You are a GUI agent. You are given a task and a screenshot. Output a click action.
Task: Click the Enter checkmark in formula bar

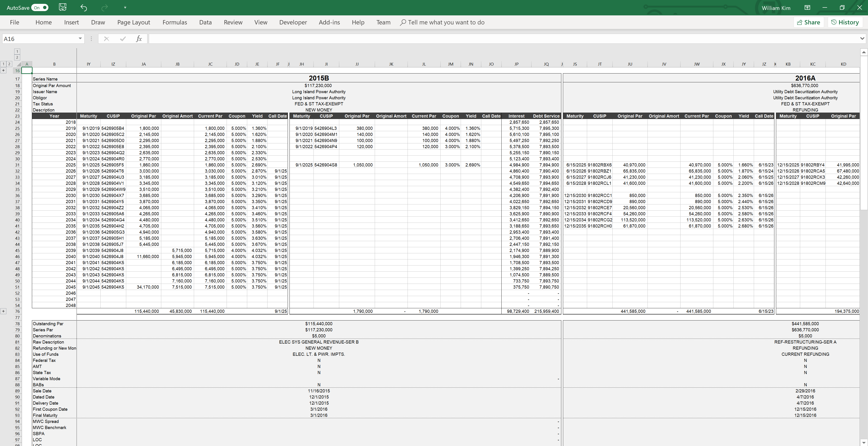[x=123, y=39]
